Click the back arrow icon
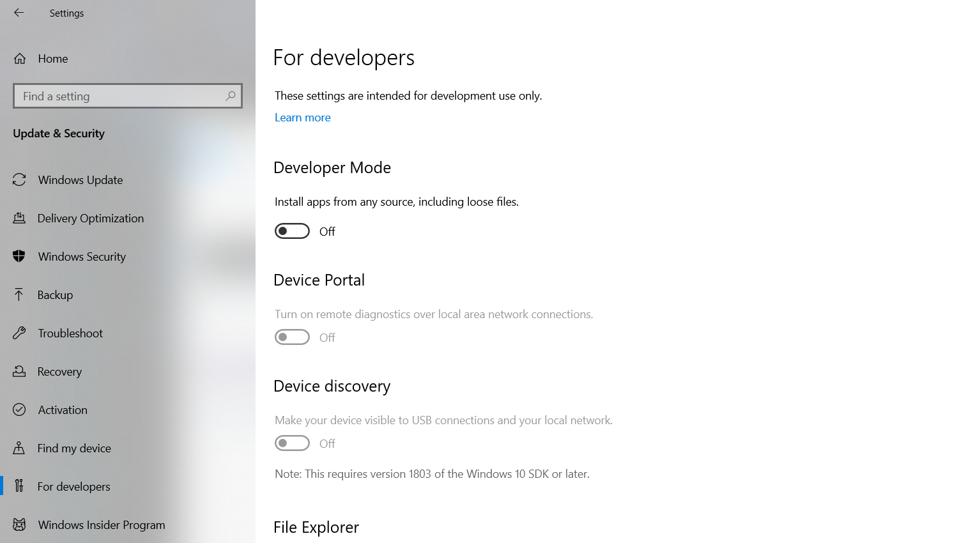 [19, 13]
